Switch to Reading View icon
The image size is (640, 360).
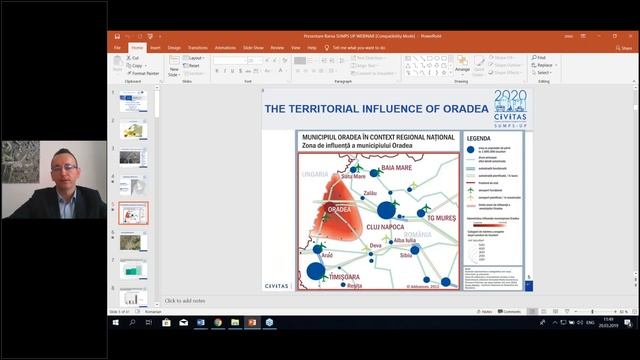point(555,312)
